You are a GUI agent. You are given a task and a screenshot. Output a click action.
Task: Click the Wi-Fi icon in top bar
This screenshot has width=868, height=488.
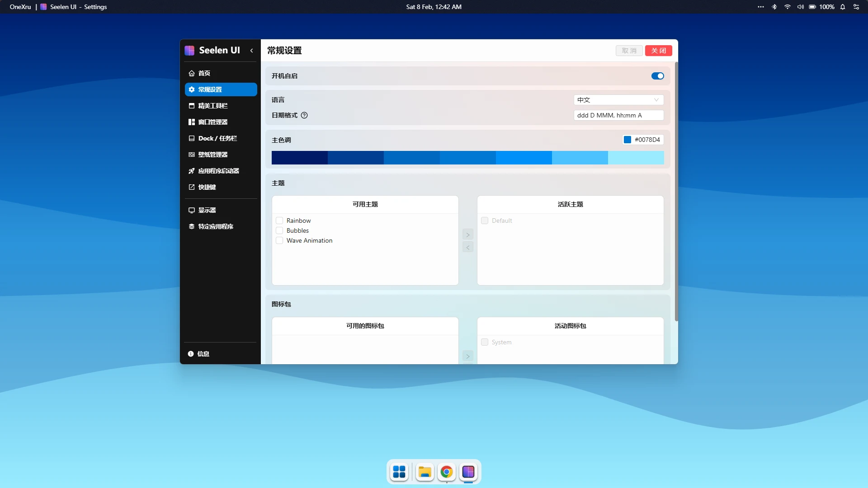coord(787,7)
